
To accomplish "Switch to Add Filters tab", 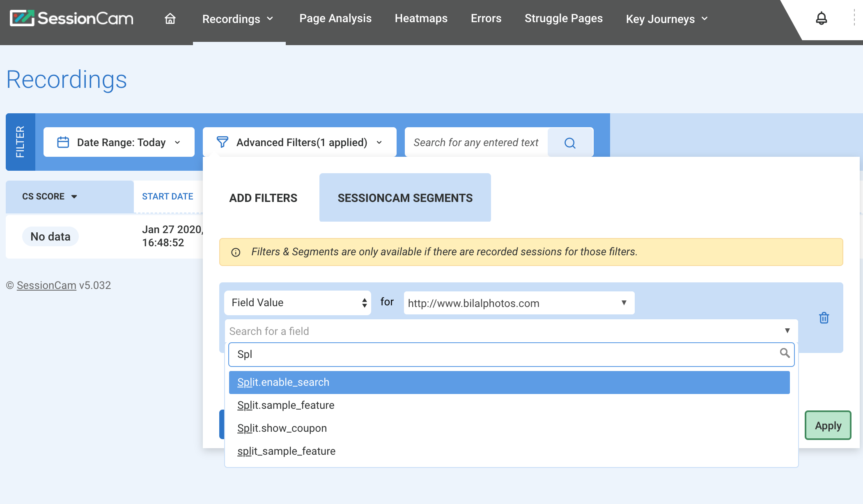I will [x=263, y=198].
